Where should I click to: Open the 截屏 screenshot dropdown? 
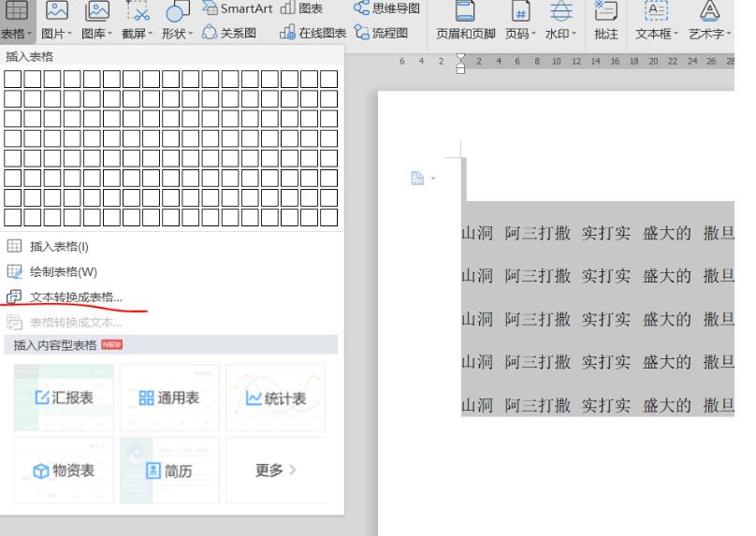coord(137,34)
